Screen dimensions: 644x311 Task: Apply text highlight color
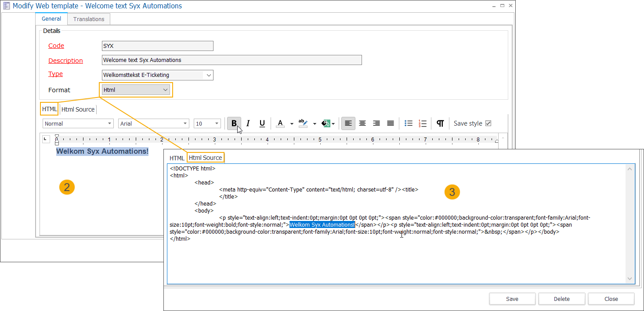click(303, 123)
